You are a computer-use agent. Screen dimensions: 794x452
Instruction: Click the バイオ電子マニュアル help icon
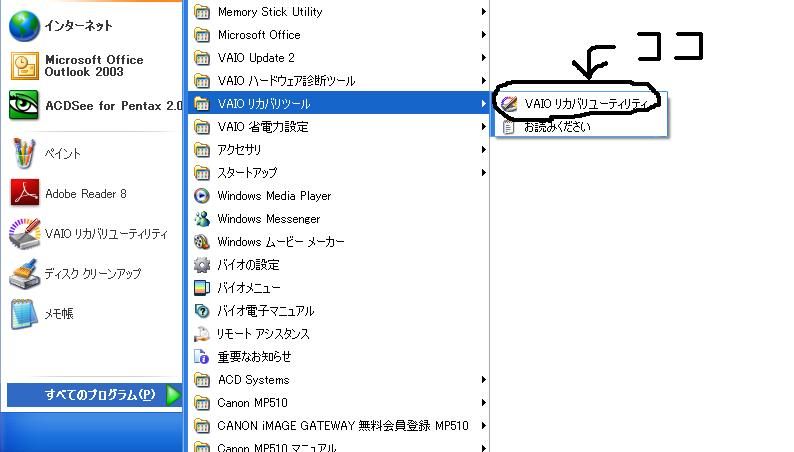point(202,311)
